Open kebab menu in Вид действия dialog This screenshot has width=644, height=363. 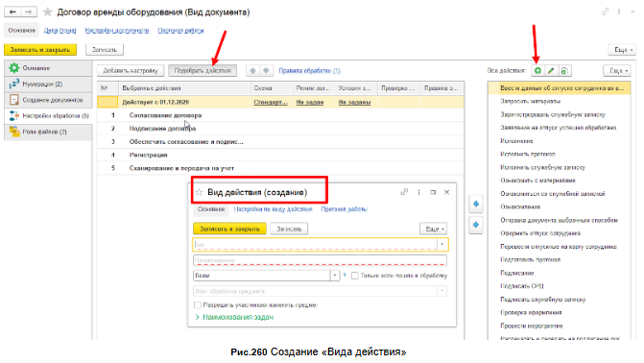[x=418, y=192]
